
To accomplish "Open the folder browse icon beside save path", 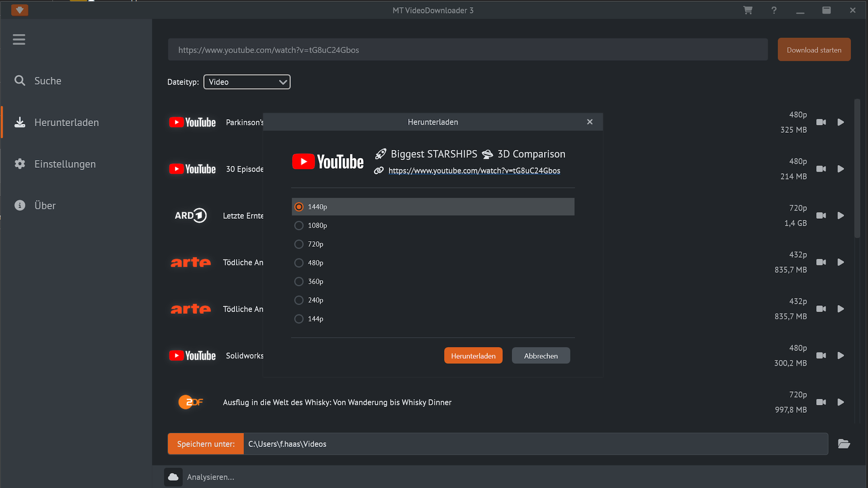I will [x=844, y=444].
